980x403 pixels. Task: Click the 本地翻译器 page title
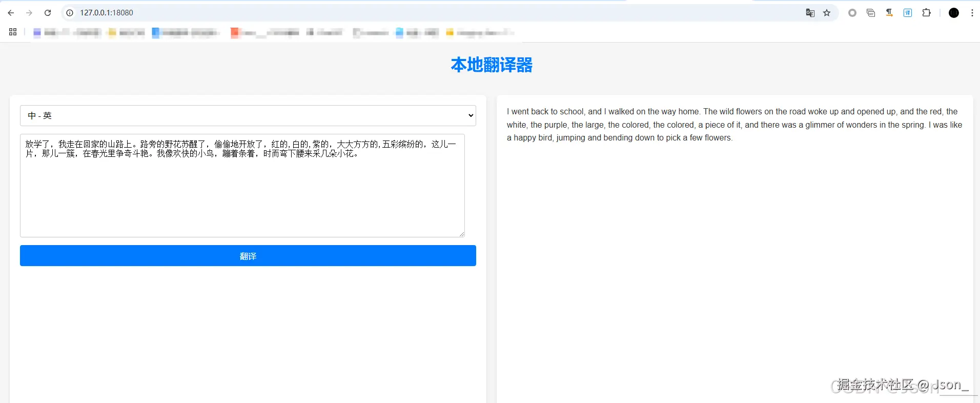[x=492, y=65]
